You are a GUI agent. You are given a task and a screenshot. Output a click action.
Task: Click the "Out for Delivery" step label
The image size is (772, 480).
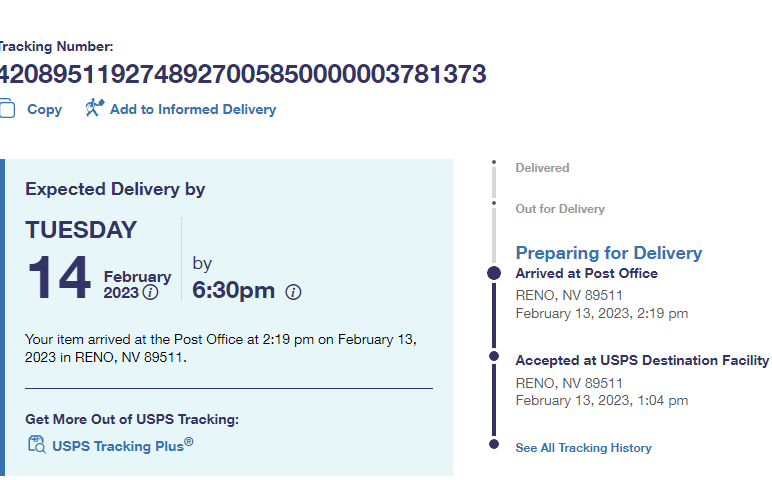click(560, 209)
